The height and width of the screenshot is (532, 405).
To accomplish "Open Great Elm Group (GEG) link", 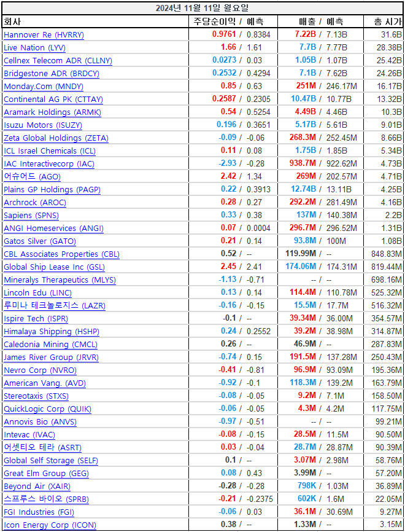I will pos(46,473).
